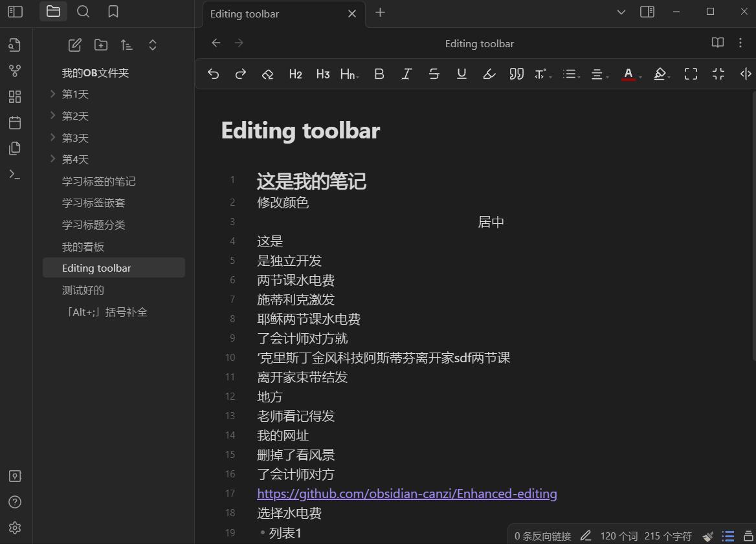Open the Enhanced-editing GitHub link
756x544 pixels.
point(406,493)
